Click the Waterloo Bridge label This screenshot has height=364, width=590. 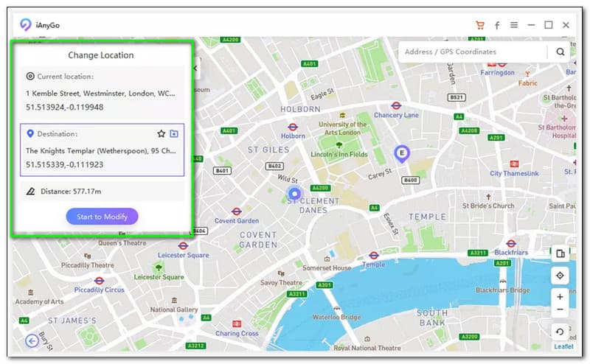[336, 317]
